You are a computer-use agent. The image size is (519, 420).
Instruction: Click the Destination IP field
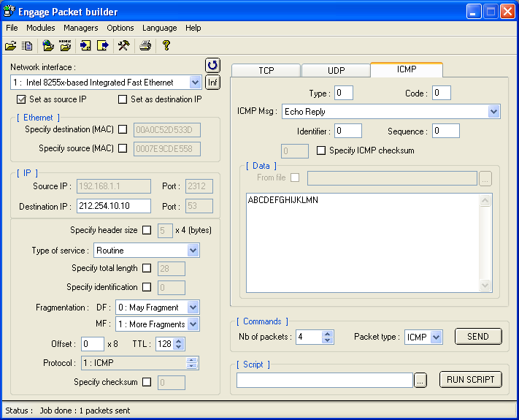(114, 206)
